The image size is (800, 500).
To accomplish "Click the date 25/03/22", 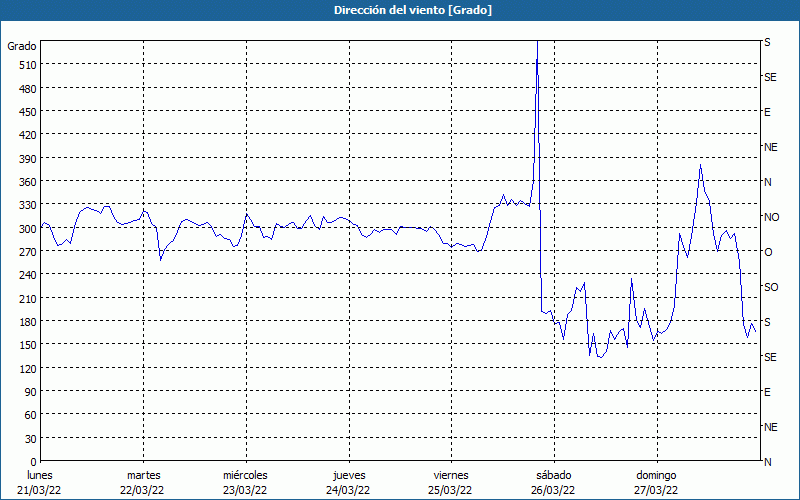I will (x=451, y=490).
